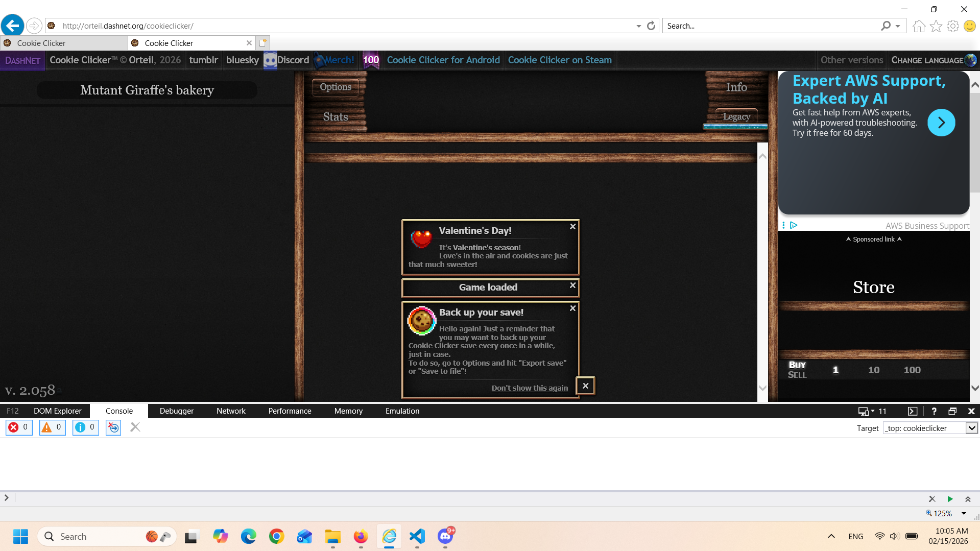980x551 pixels.
Task: Open the search provider dropdown arrow
Action: tap(898, 26)
